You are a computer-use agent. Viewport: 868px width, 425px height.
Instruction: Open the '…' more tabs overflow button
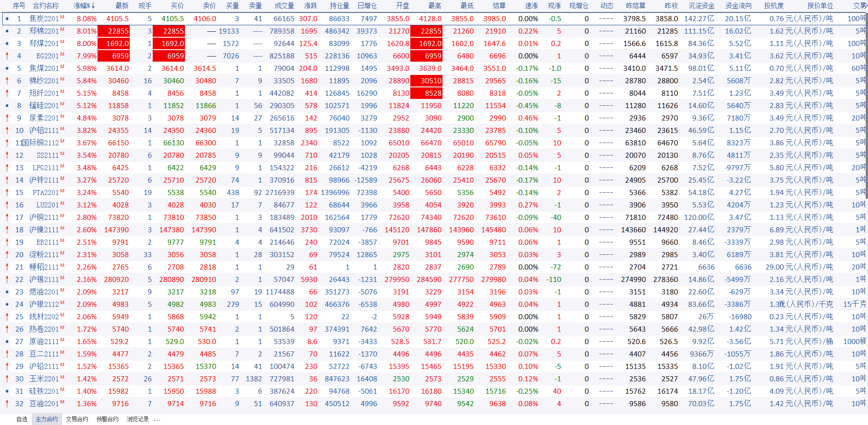[x=157, y=419]
